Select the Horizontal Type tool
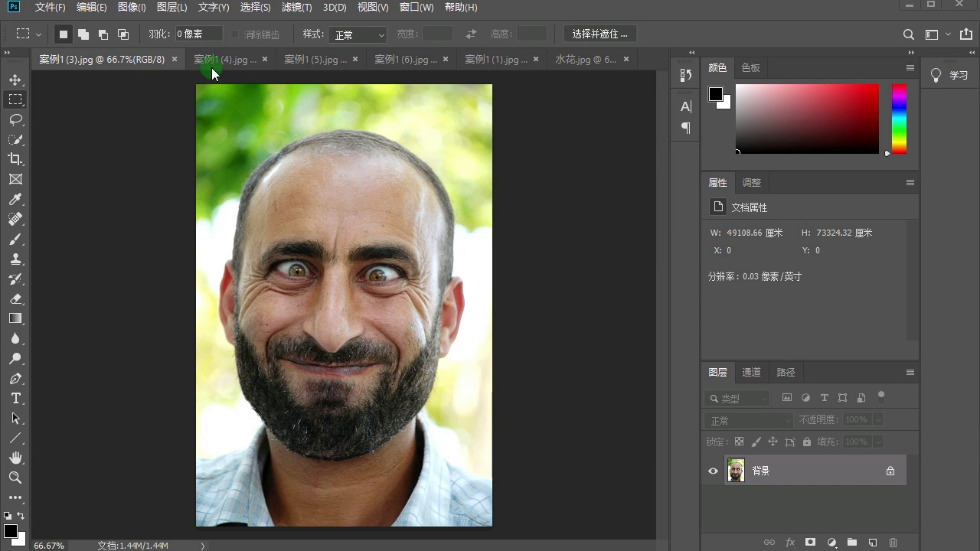The height and width of the screenshot is (551, 980). tap(15, 399)
